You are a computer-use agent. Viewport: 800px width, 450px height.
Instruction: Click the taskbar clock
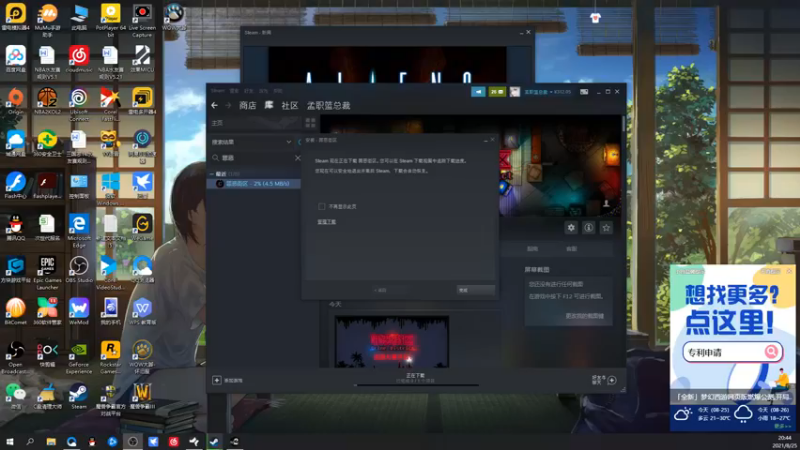click(785, 442)
